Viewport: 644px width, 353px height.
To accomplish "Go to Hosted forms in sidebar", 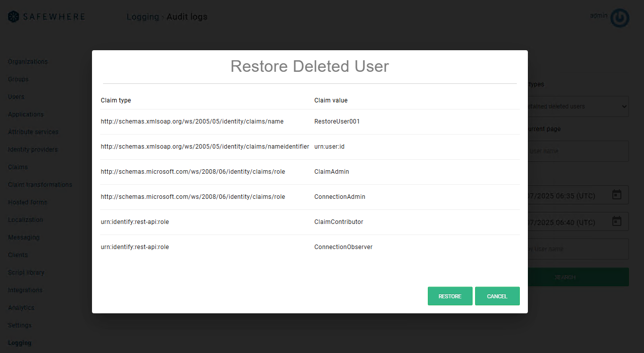I will 28,202.
